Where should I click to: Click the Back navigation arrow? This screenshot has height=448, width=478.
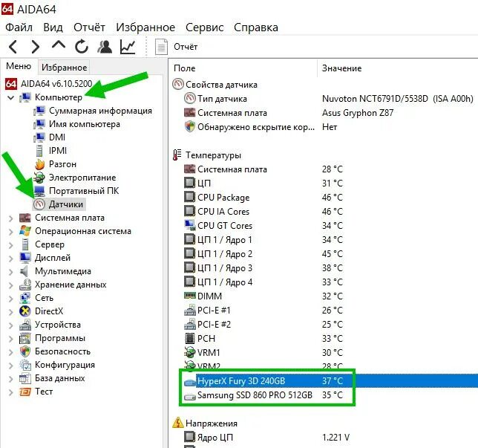[x=13, y=47]
